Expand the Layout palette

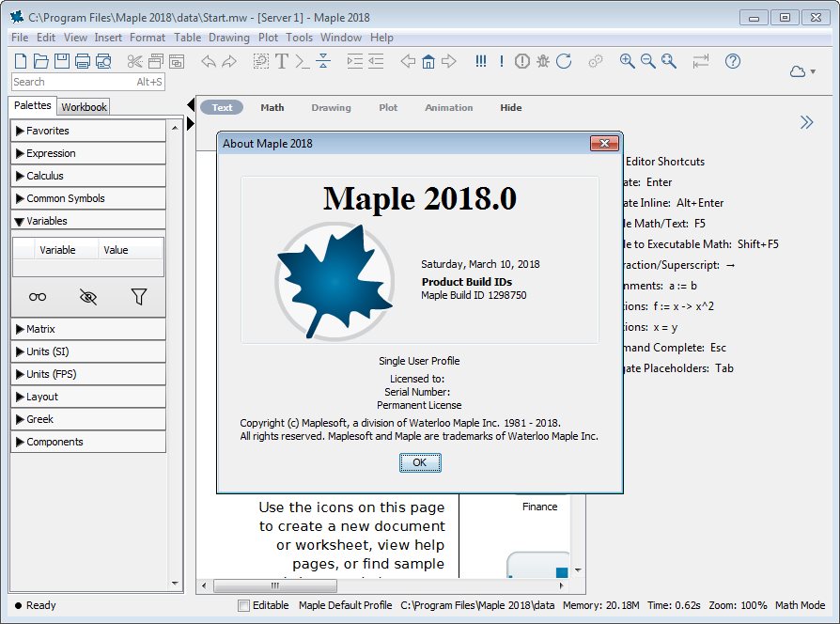[88, 397]
